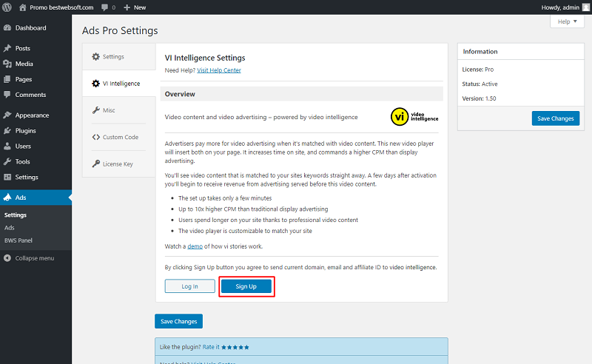Image resolution: width=592 pixels, height=364 pixels.
Task: Click the wrench icon of Misc tab
Action: [x=96, y=110]
